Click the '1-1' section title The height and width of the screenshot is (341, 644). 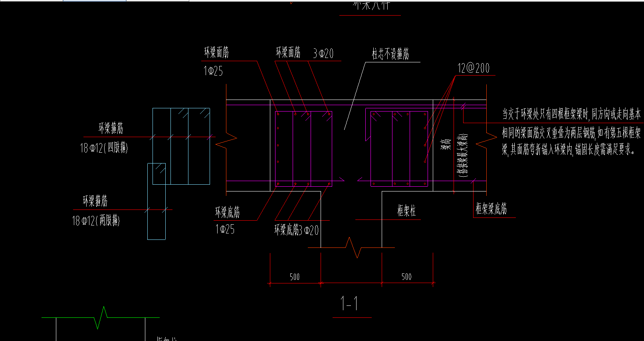(x=349, y=303)
